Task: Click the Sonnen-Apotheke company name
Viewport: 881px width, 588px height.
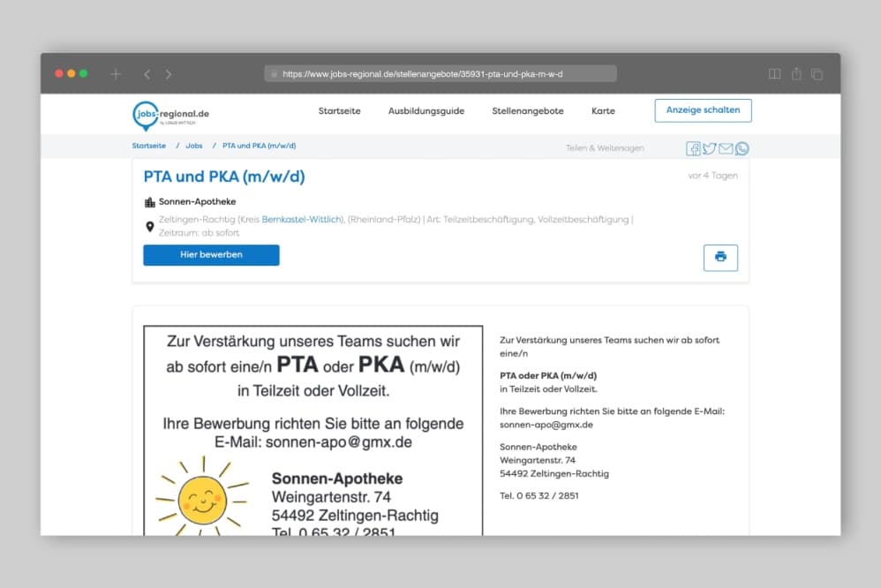Action: coord(197,201)
